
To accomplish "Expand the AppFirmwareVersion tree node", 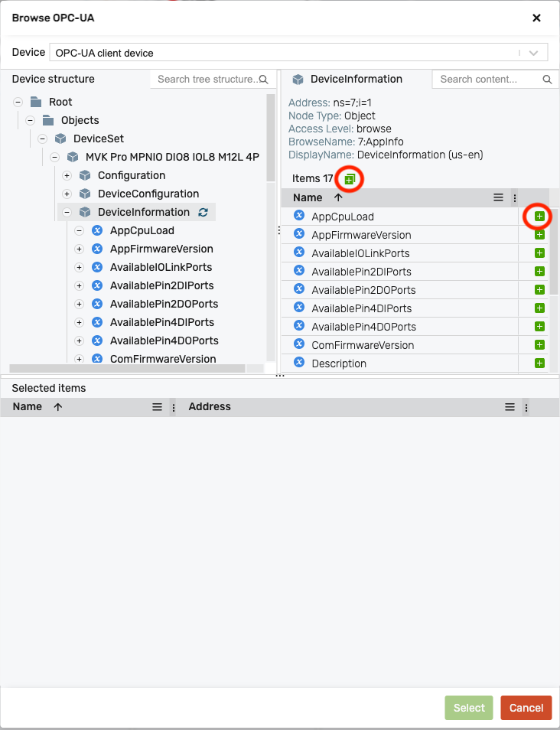I will pos(79,249).
